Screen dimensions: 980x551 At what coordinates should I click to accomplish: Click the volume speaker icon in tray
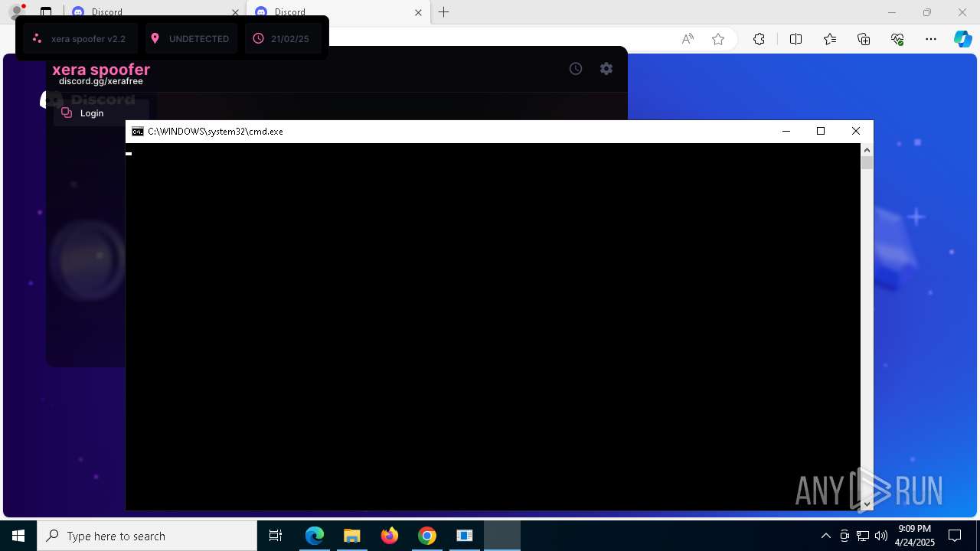pyautogui.click(x=880, y=536)
